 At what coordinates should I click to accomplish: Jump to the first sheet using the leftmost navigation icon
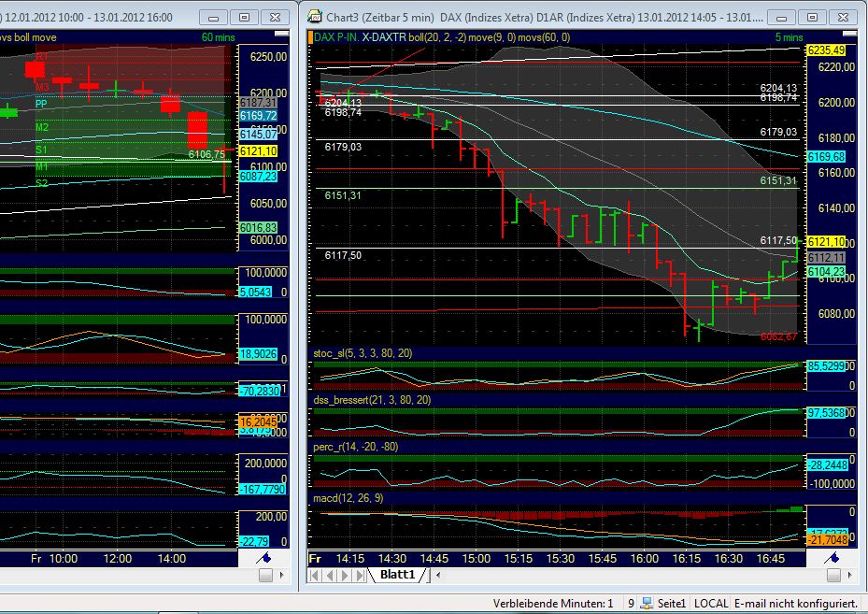point(316,575)
